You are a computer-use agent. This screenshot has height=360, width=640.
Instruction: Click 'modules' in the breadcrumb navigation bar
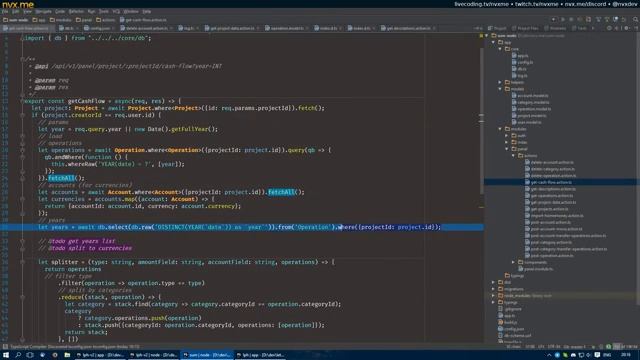click(x=60, y=20)
